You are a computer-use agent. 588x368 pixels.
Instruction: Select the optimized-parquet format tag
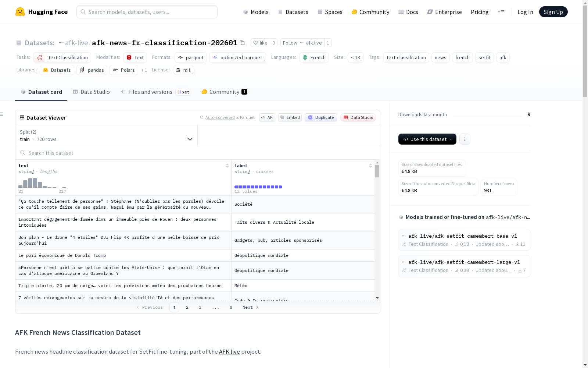(237, 57)
